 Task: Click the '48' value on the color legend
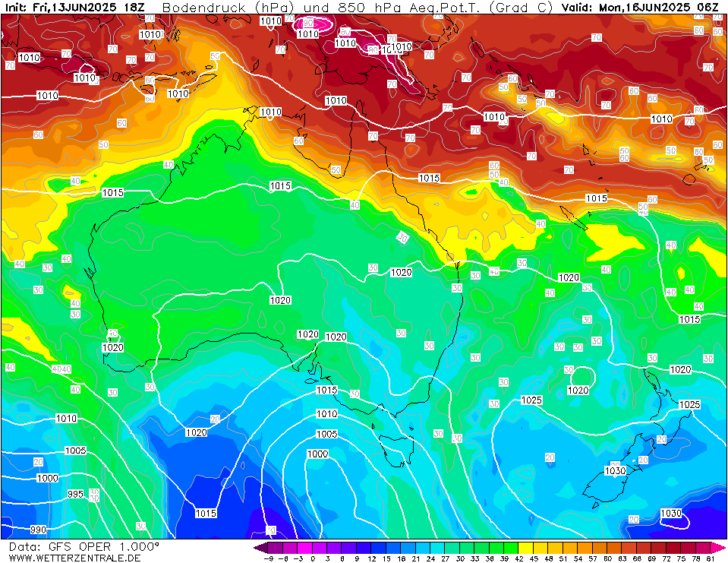tap(548, 558)
